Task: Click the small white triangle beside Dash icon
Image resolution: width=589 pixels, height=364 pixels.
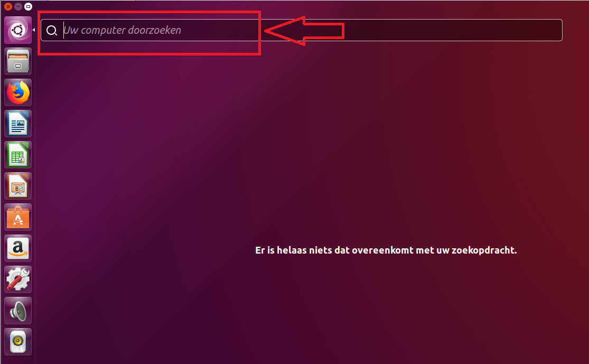Action: pos(34,30)
